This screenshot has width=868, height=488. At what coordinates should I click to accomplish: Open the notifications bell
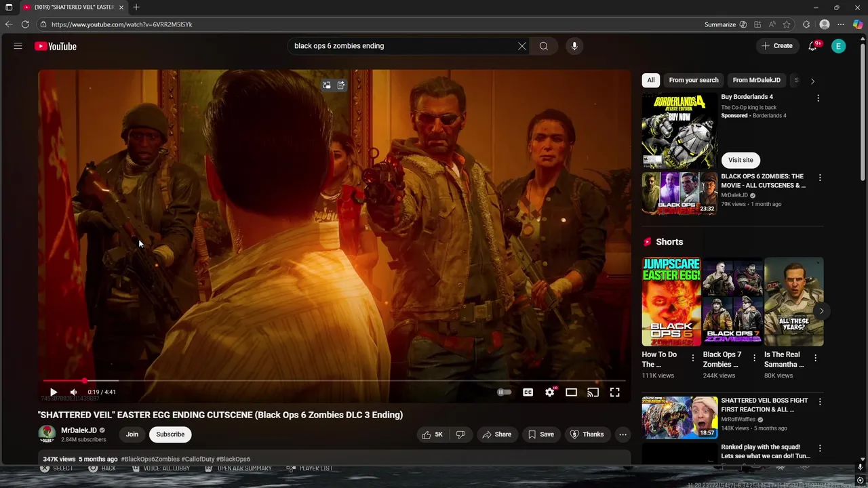[x=813, y=46]
